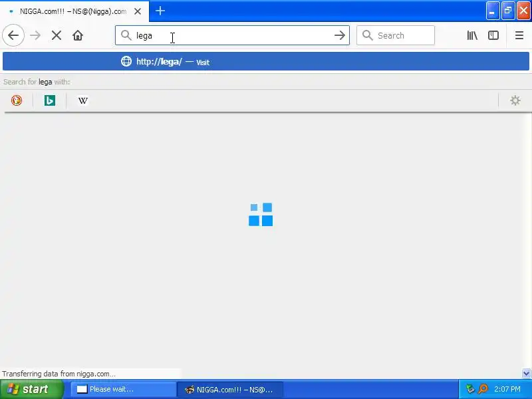532x399 pixels.
Task: Open the Library bookmarks icon
Action: pos(472,35)
